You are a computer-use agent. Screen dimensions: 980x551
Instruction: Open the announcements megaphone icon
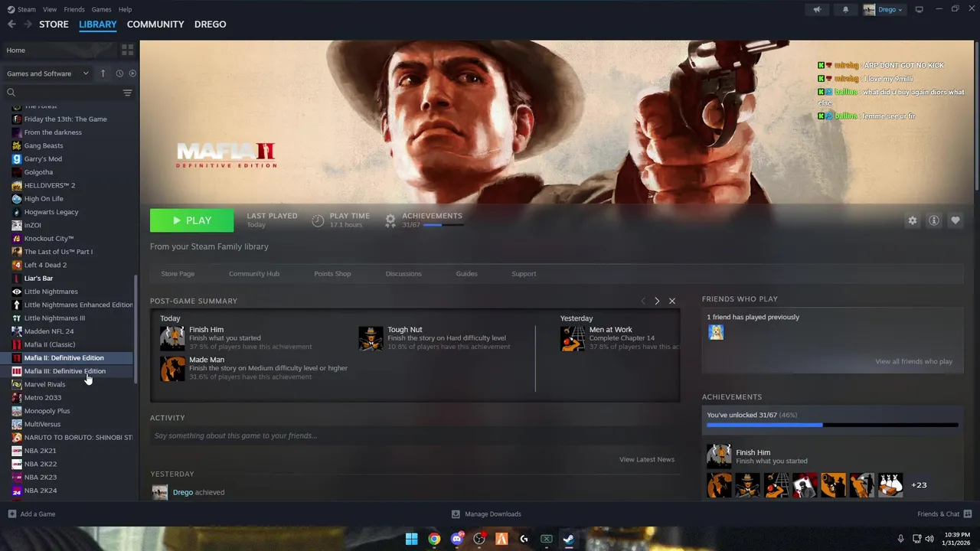818,9
